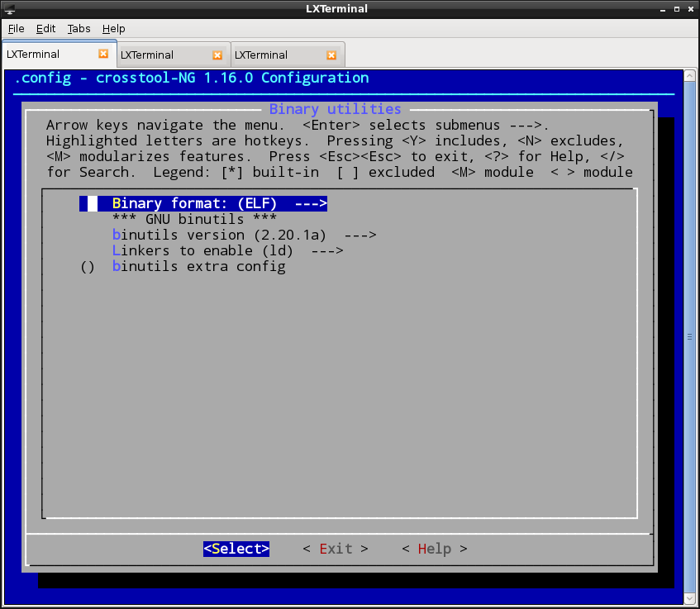Click the terminal scrollbar up arrow

[x=690, y=75]
